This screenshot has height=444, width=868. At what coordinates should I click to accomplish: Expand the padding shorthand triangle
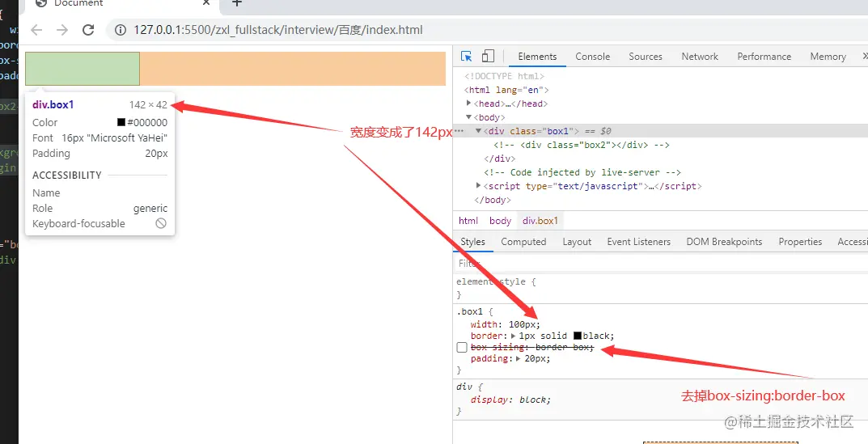pyautogui.click(x=519, y=358)
